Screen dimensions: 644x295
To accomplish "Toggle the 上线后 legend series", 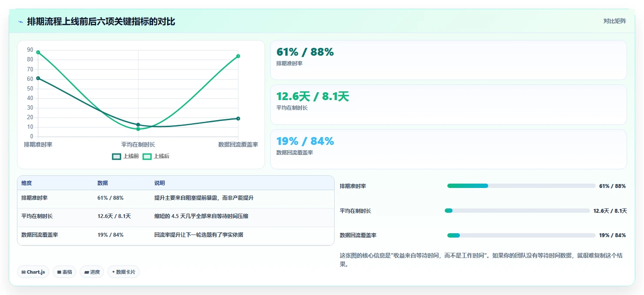I will pyautogui.click(x=156, y=156).
